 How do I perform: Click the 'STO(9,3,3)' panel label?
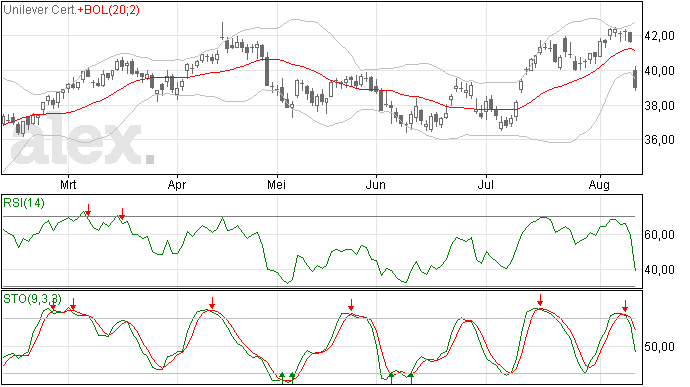tap(33, 299)
